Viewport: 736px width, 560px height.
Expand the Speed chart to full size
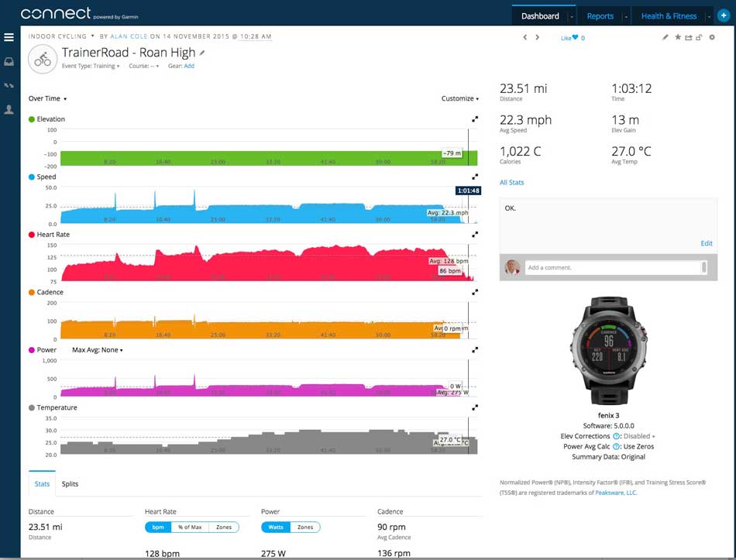tap(475, 177)
